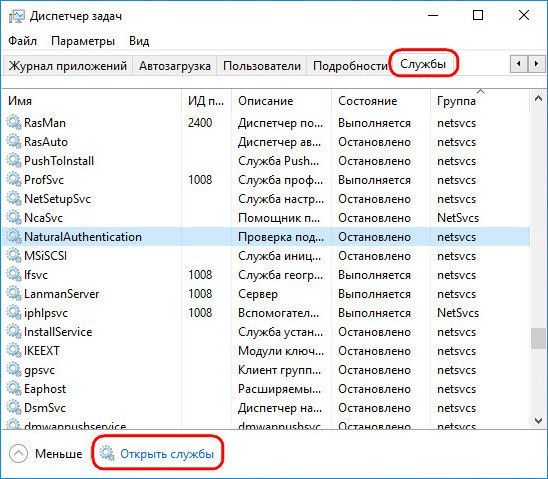548x479 pixels.
Task: Select the gpsvc service name
Action: (39, 370)
